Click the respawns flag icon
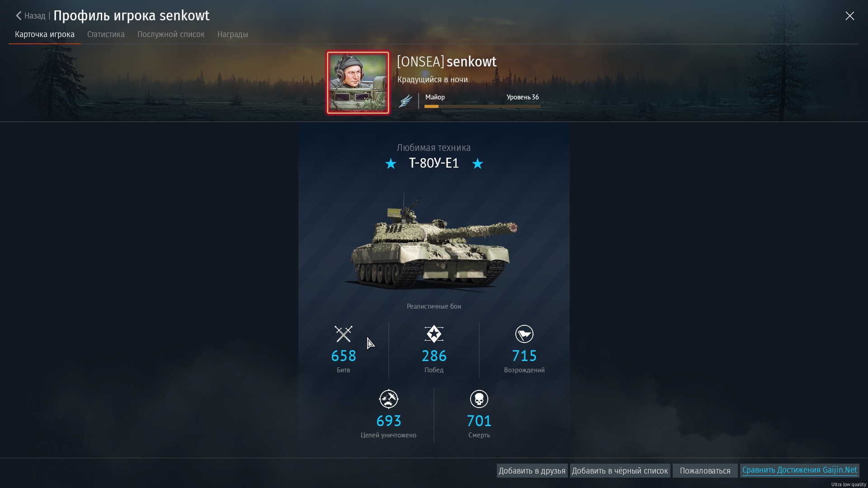Viewport: 868px width, 488px height. tap(524, 334)
